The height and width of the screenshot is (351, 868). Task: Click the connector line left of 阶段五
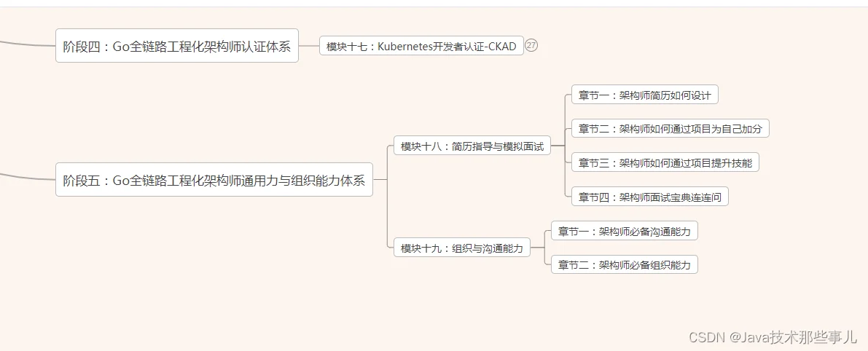tap(28, 178)
